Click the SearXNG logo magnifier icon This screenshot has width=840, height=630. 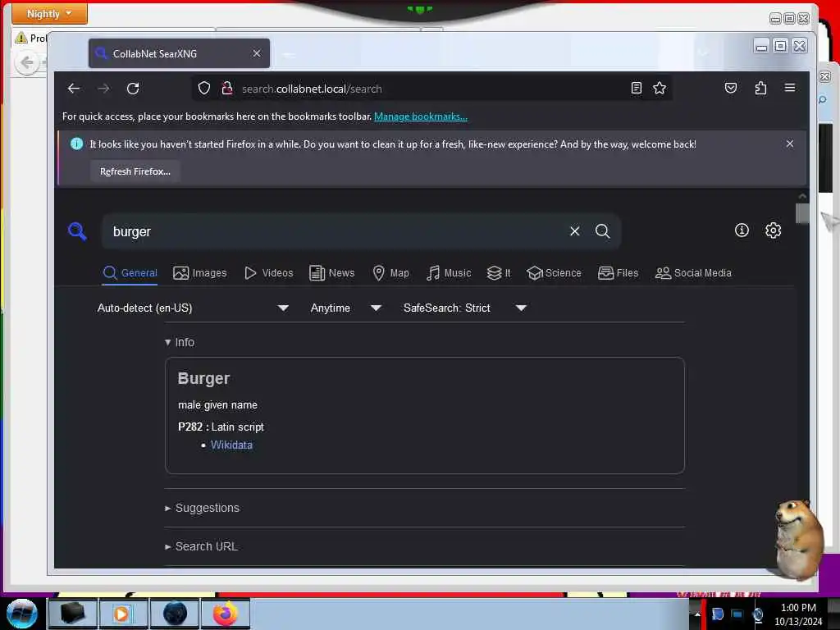[78, 231]
